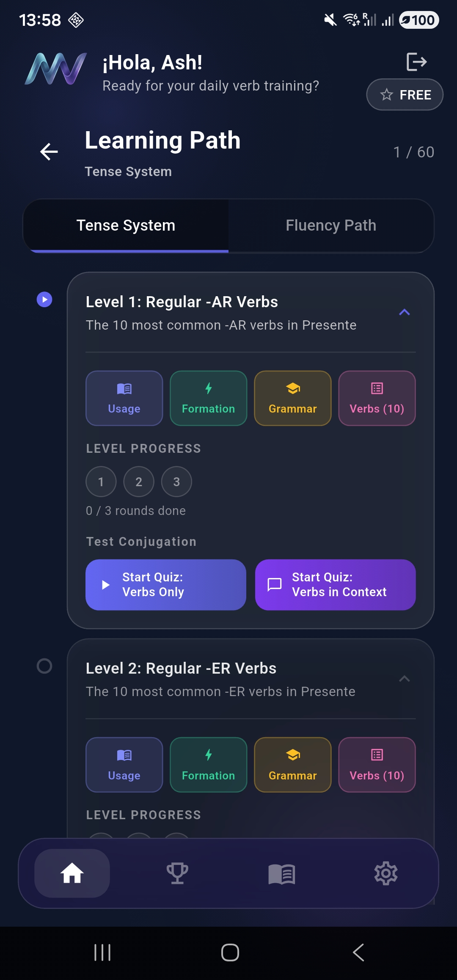This screenshot has height=980, width=457.
Task: Open Level 1 Usage card
Action: (124, 398)
